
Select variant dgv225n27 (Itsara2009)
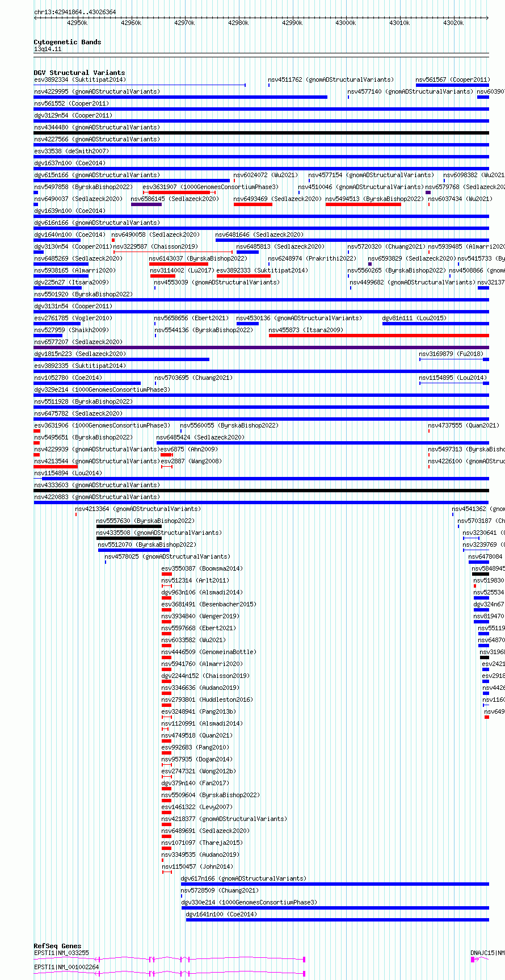(71, 283)
